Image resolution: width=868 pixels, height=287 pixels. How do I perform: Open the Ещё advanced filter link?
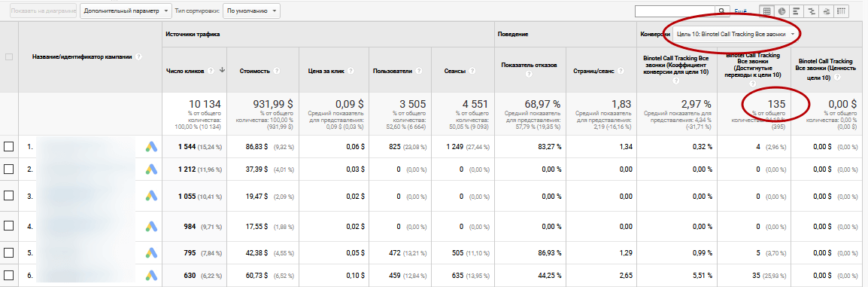click(740, 11)
